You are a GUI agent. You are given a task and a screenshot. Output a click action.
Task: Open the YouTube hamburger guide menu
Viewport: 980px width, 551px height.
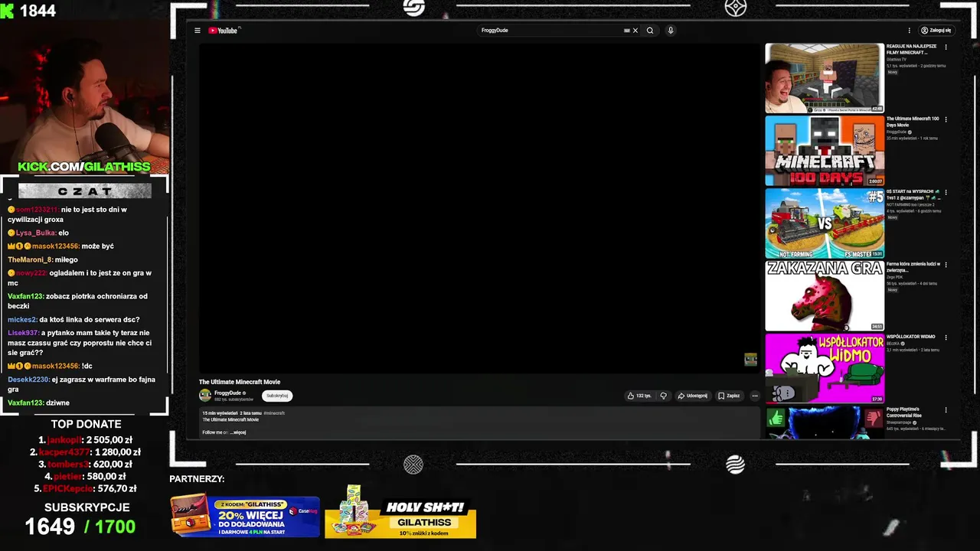coord(197,31)
